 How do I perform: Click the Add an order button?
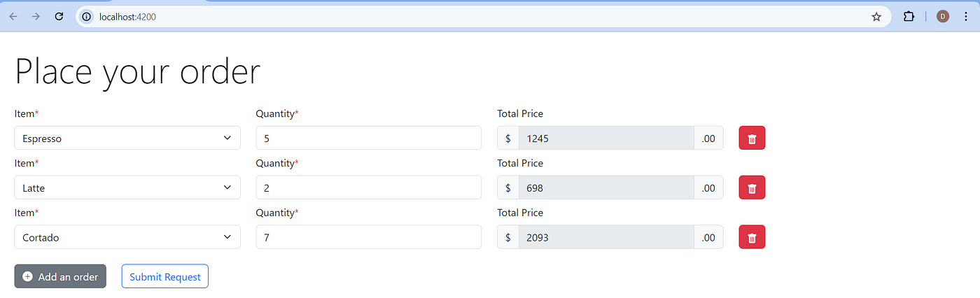tap(60, 276)
